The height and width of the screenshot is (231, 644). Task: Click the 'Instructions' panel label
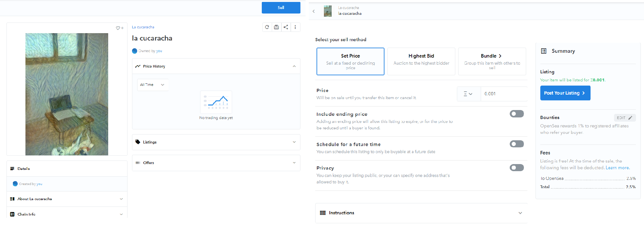click(x=342, y=213)
